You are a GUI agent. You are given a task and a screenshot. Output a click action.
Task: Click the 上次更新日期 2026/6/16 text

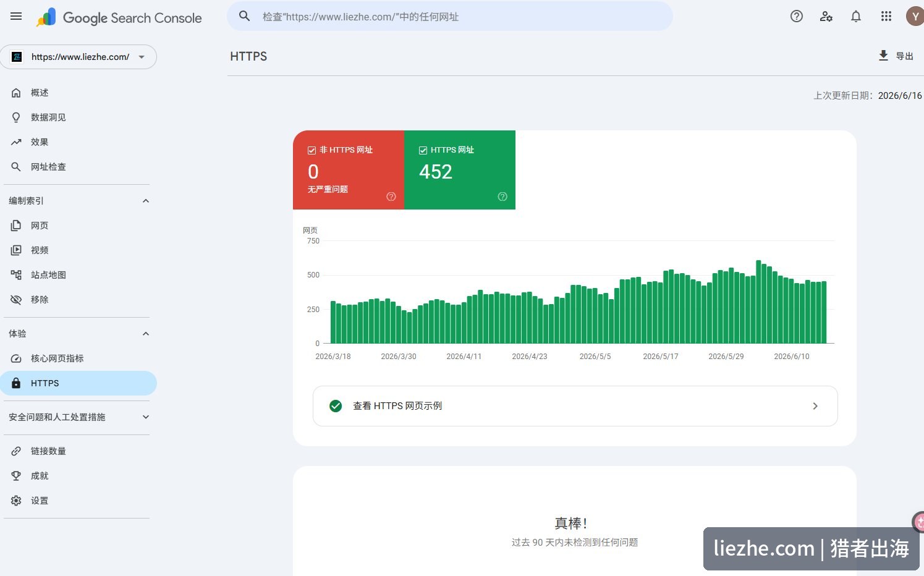(x=868, y=96)
